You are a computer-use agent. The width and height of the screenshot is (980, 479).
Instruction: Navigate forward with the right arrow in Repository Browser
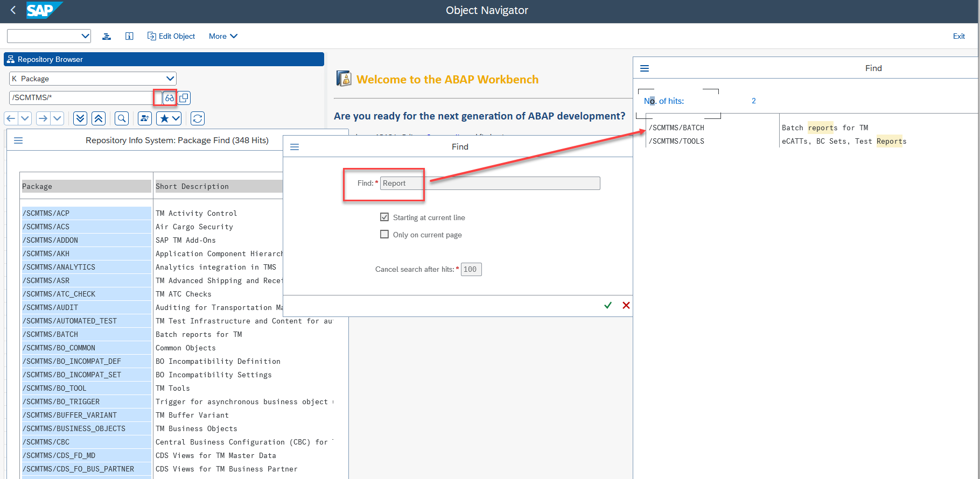click(44, 118)
